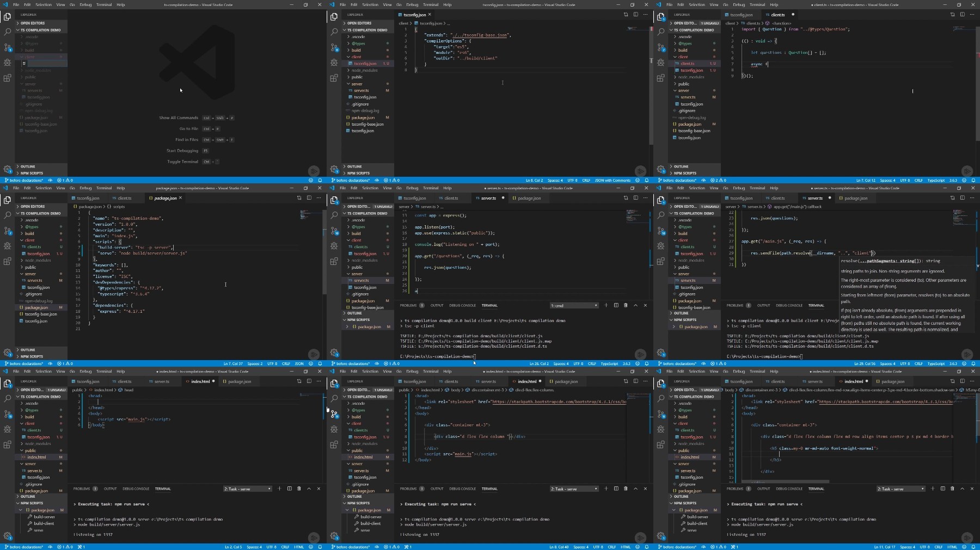Image resolution: width=980 pixels, height=550 pixels.
Task: Open Search in the package.json editor window
Action: (7, 215)
